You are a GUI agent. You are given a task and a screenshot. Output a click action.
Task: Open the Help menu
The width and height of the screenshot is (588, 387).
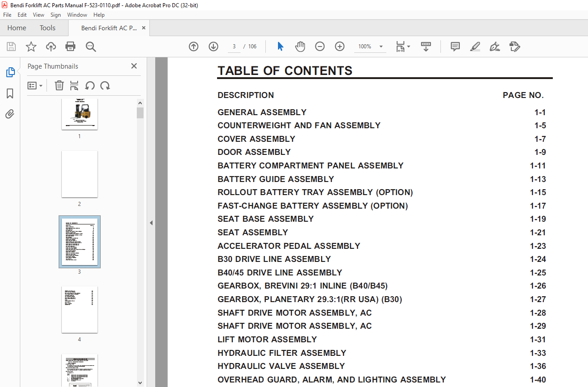[x=99, y=15]
